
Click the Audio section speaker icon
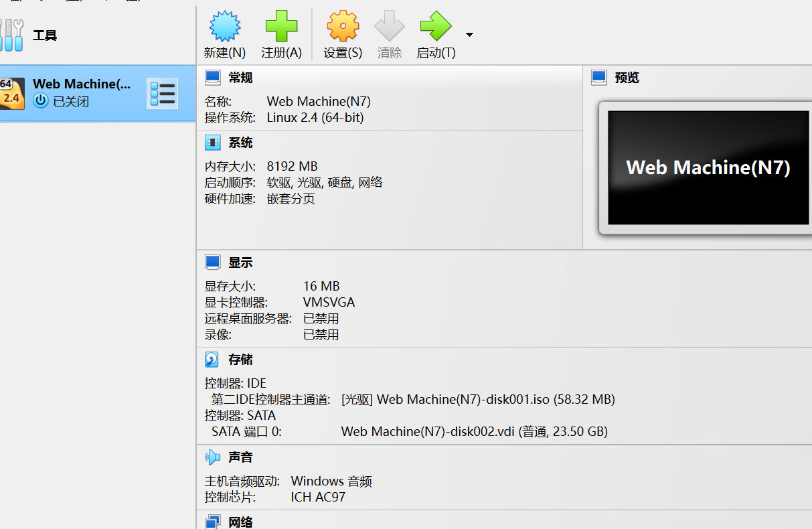pyautogui.click(x=212, y=457)
